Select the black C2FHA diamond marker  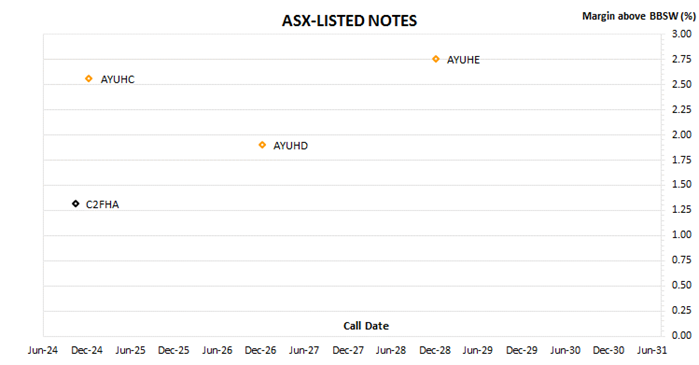point(76,204)
